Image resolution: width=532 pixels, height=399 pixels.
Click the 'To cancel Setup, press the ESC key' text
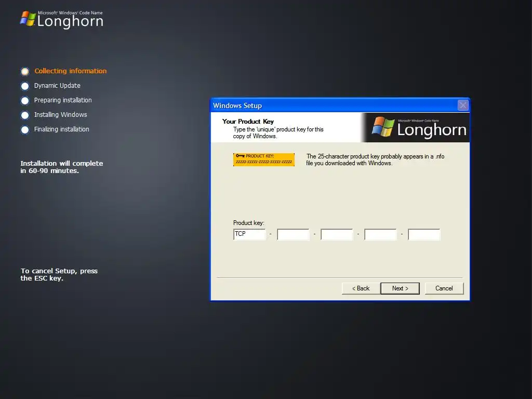pos(59,274)
